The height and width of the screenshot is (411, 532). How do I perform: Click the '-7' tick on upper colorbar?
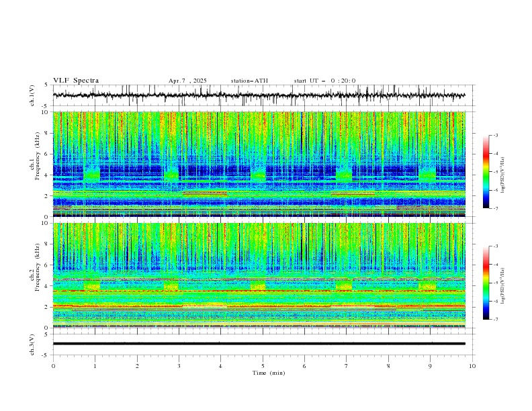coord(495,208)
